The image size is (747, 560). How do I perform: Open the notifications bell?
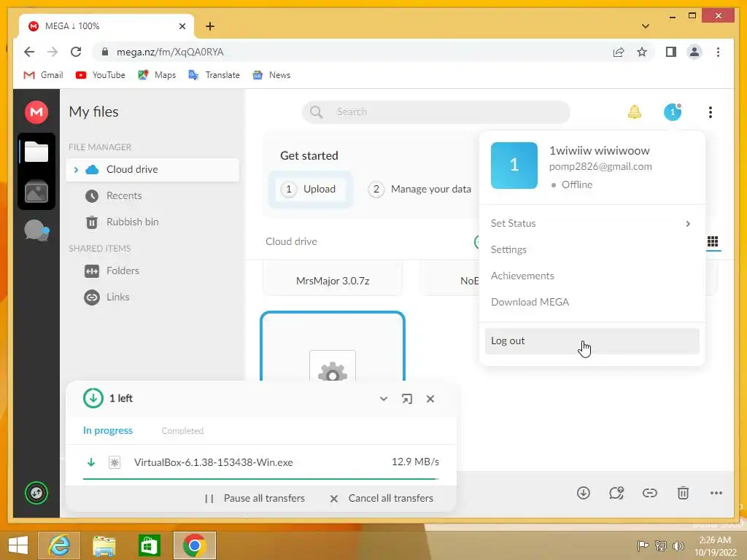click(634, 112)
